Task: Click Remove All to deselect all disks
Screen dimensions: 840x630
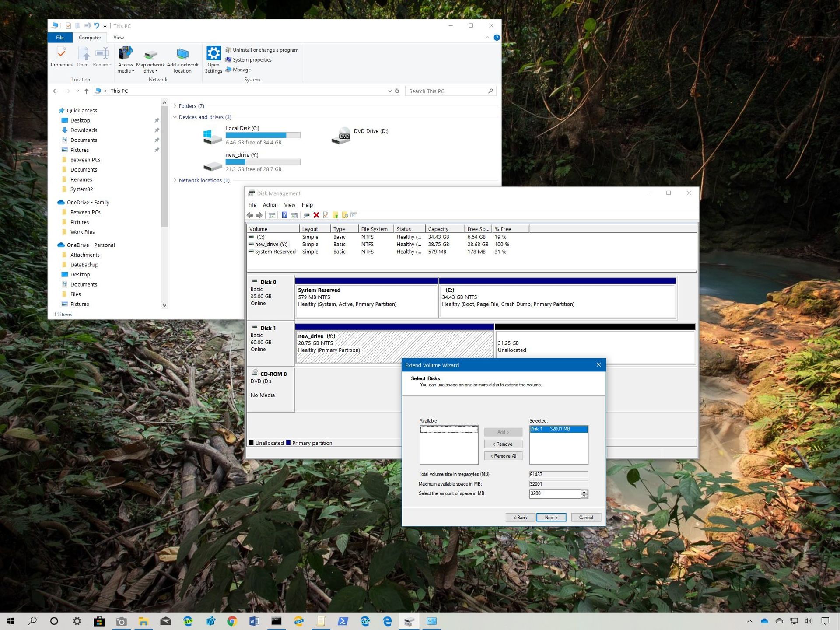Action: 503,456
